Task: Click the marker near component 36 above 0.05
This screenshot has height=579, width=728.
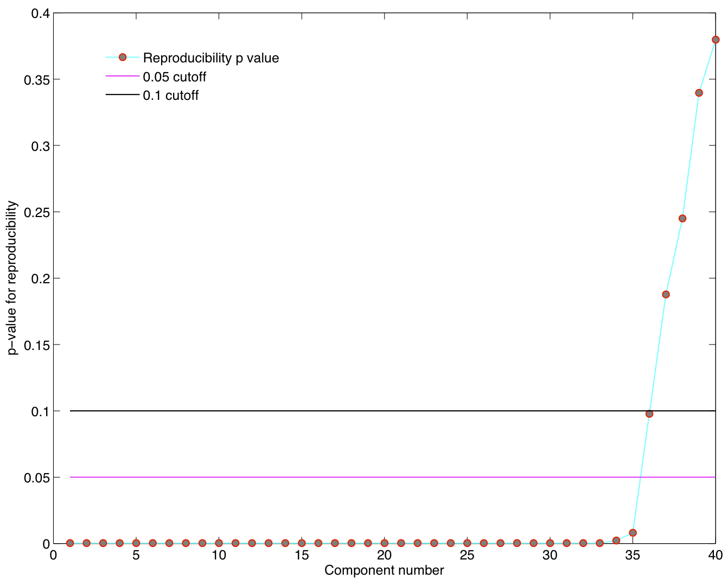Action: coord(649,413)
